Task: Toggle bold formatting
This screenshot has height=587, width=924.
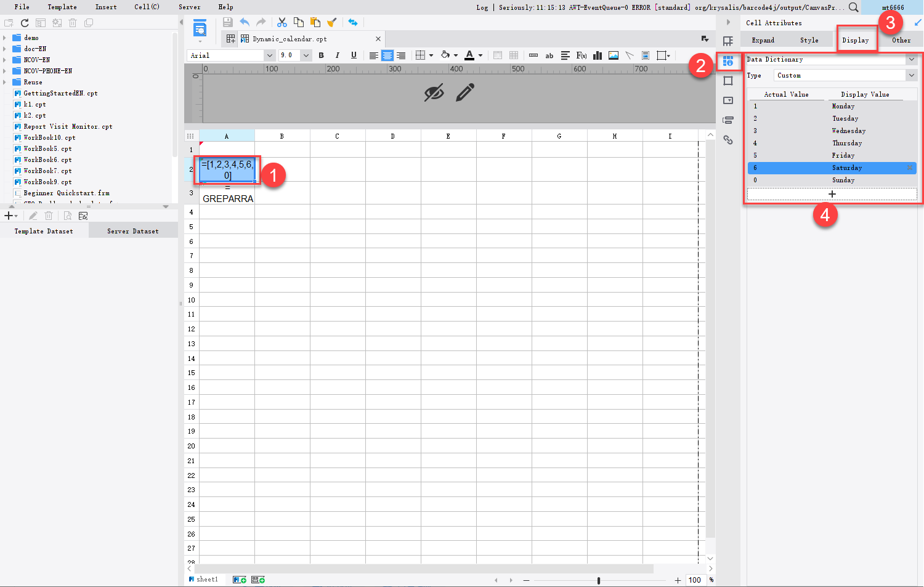Action: [x=321, y=55]
